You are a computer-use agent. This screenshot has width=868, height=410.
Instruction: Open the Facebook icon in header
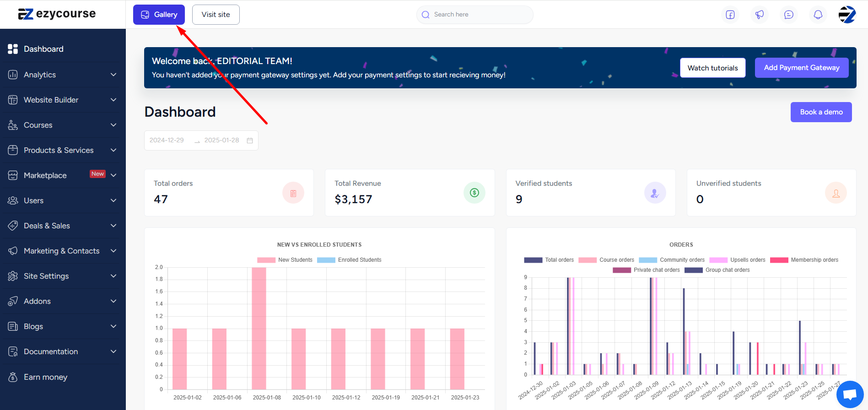pyautogui.click(x=730, y=15)
